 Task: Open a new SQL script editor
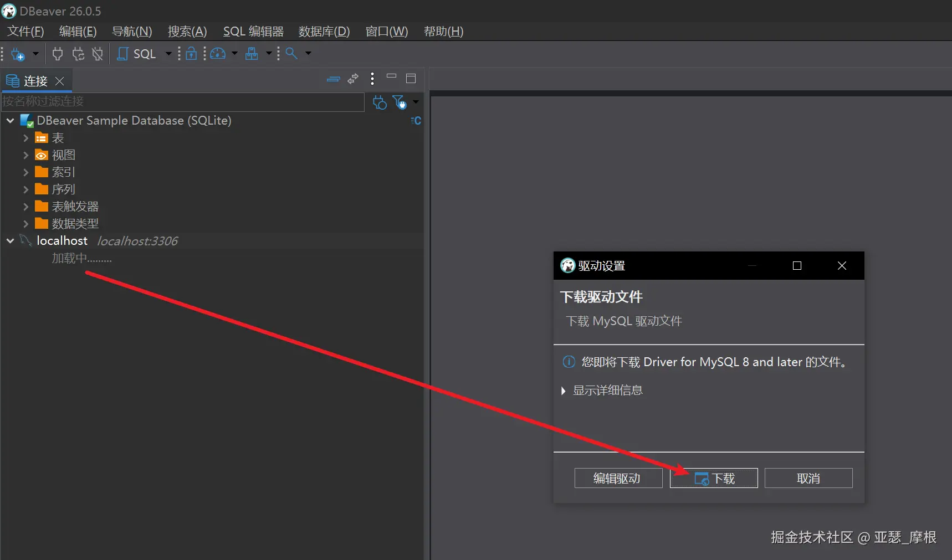pos(137,54)
